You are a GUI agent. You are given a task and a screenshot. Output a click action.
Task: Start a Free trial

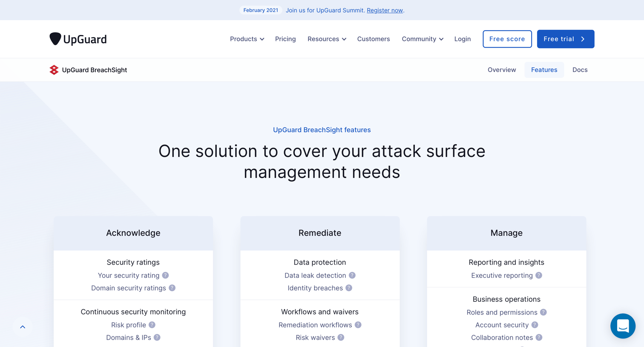[x=566, y=39]
